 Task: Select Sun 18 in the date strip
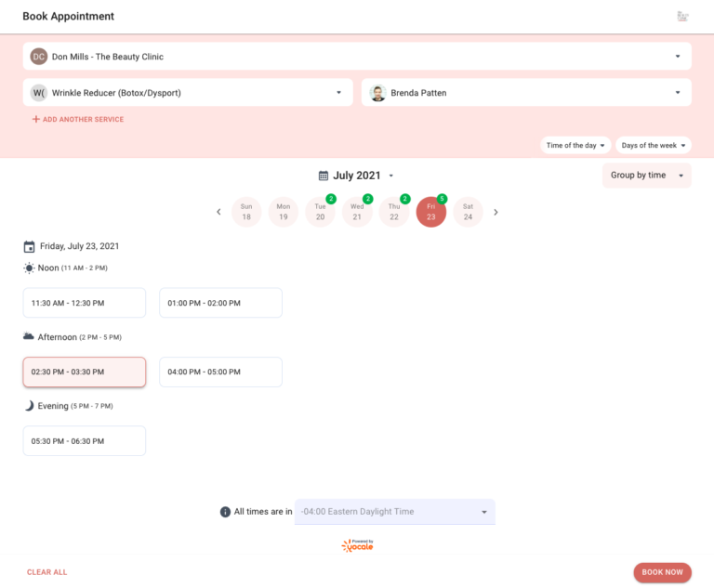pos(246,212)
